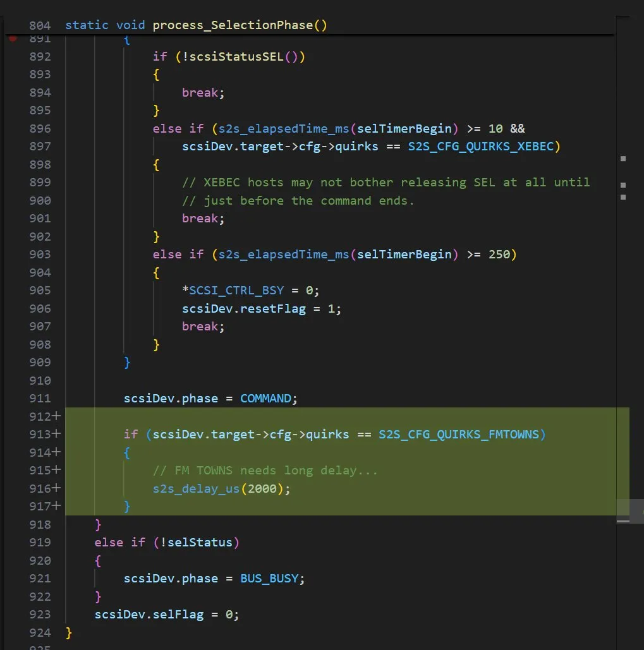The width and height of the screenshot is (644, 650).
Task: Click the opening brace on line 914
Action: click(127, 453)
